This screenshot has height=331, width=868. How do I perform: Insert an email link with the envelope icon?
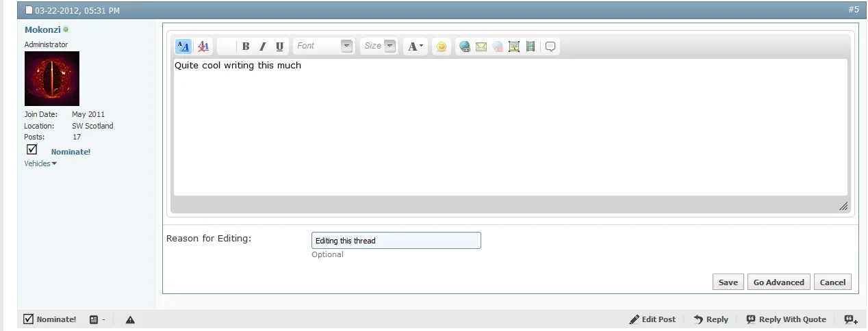click(481, 47)
